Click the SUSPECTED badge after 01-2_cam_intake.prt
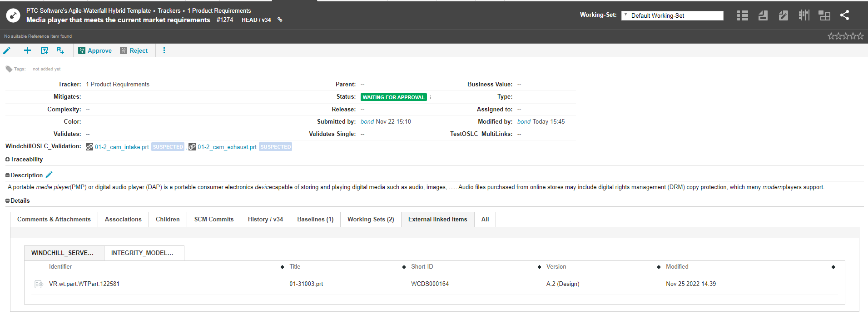Screen dimensions: 868x315 pos(168,147)
